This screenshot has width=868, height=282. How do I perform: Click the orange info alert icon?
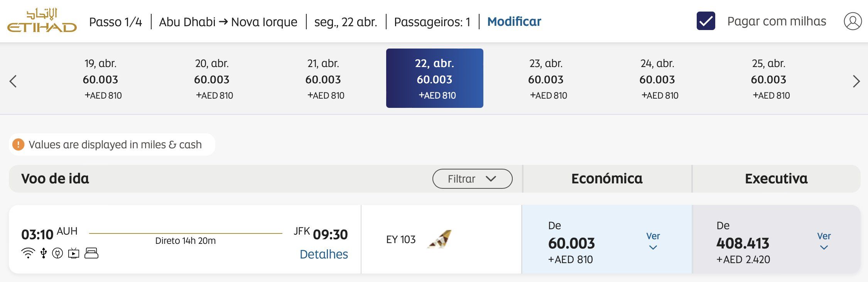pyautogui.click(x=18, y=144)
